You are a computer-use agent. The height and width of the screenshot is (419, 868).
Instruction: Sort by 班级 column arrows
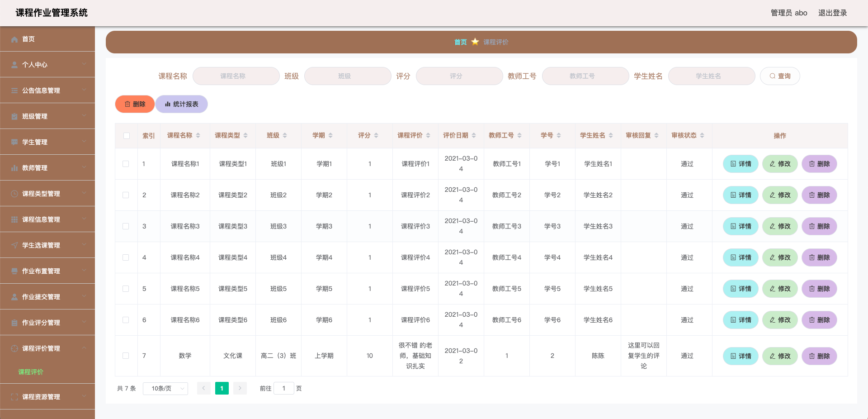tap(285, 135)
